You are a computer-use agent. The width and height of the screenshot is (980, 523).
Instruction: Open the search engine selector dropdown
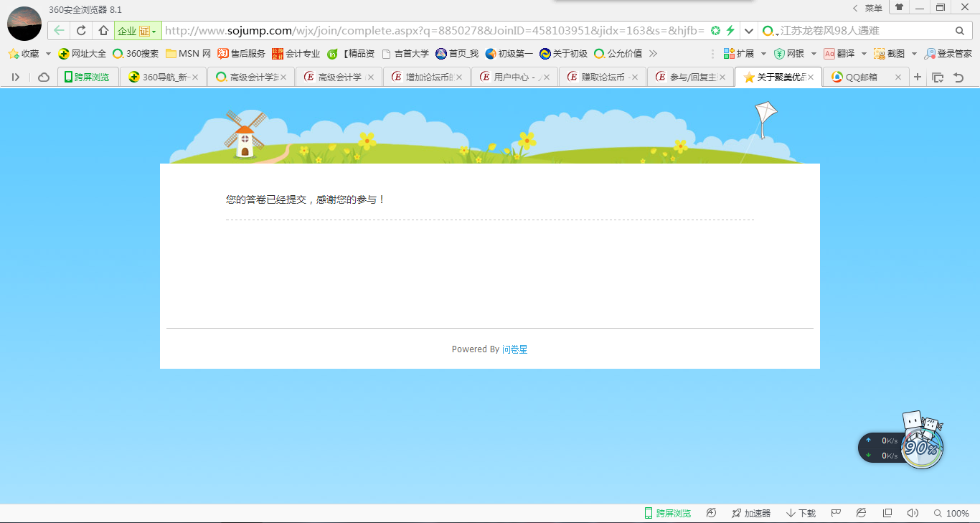(x=771, y=31)
